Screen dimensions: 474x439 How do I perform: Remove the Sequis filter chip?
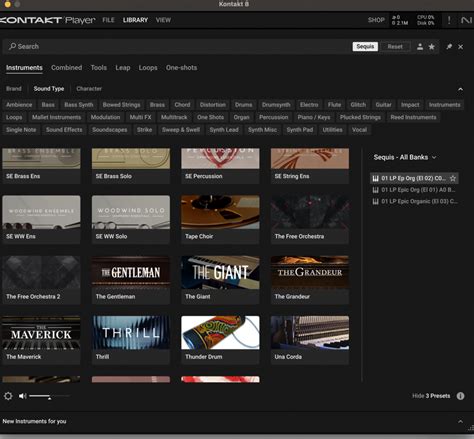coord(365,47)
